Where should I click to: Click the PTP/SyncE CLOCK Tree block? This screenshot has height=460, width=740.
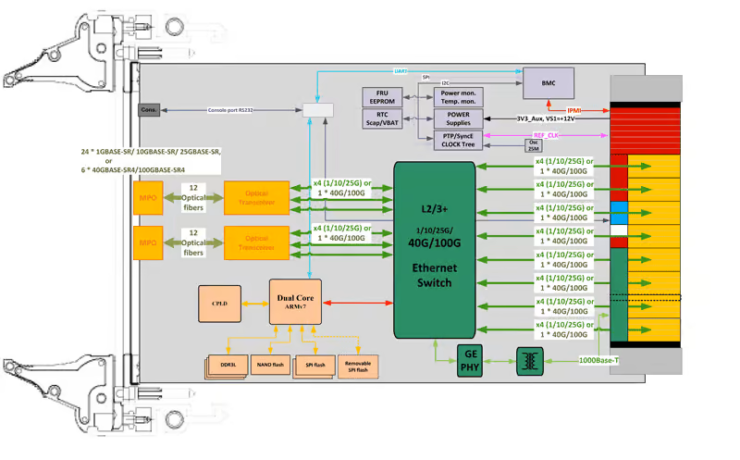458,141
